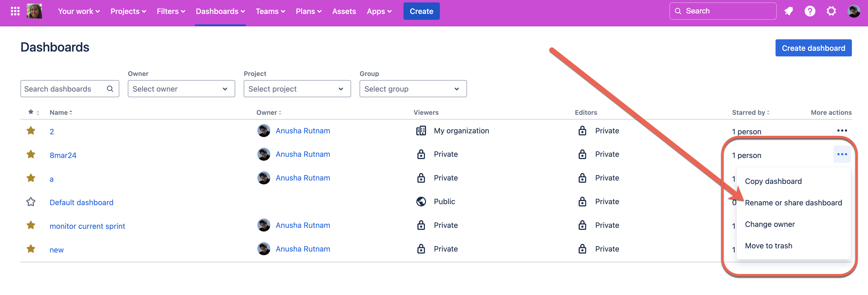
Task: Unstar the monitor current sprint dashboard
Action: [31, 225]
